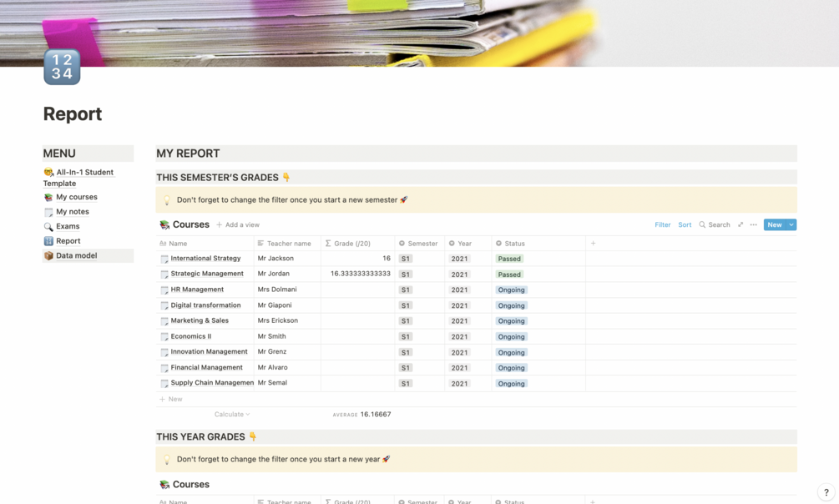Click the lightbulb icon in year callout
The width and height of the screenshot is (839, 504).
[166, 460]
